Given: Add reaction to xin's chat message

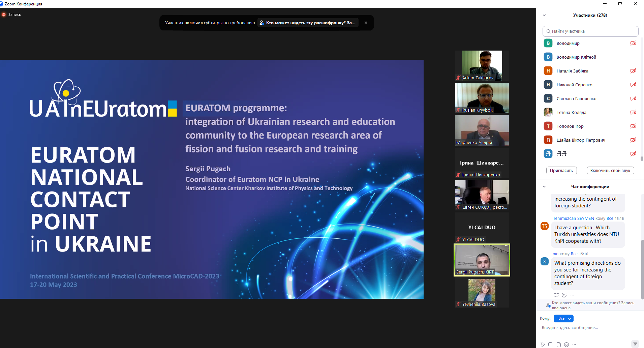Looking at the screenshot, I should pos(564,295).
